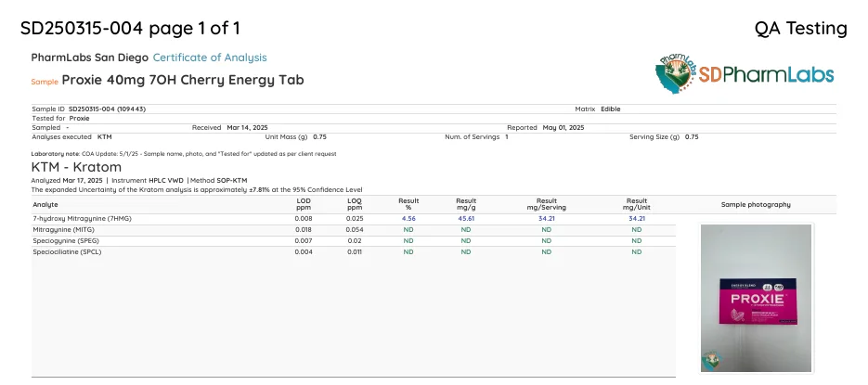Click the Sample photography column header
868x385 pixels.
click(x=756, y=205)
